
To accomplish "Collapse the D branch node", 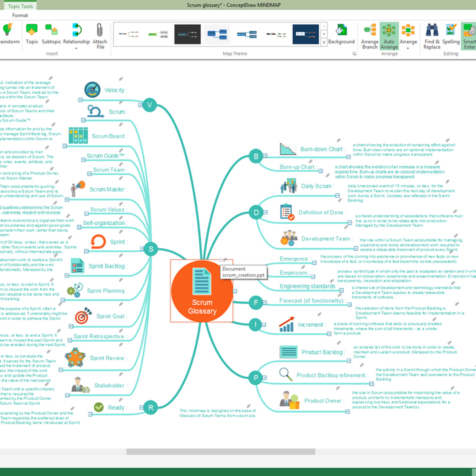I will [265, 212].
